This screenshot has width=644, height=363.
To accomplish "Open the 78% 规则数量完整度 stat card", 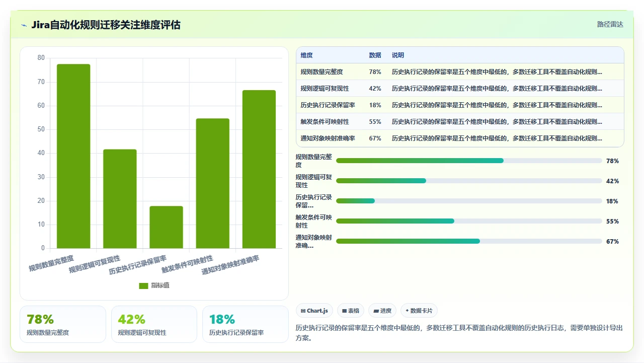I will (x=63, y=324).
